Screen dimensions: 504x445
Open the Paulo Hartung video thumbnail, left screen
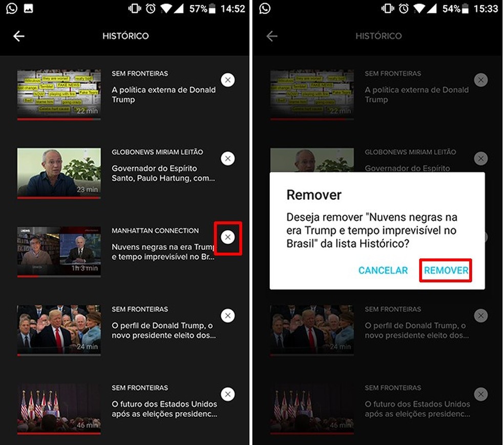[59, 173]
